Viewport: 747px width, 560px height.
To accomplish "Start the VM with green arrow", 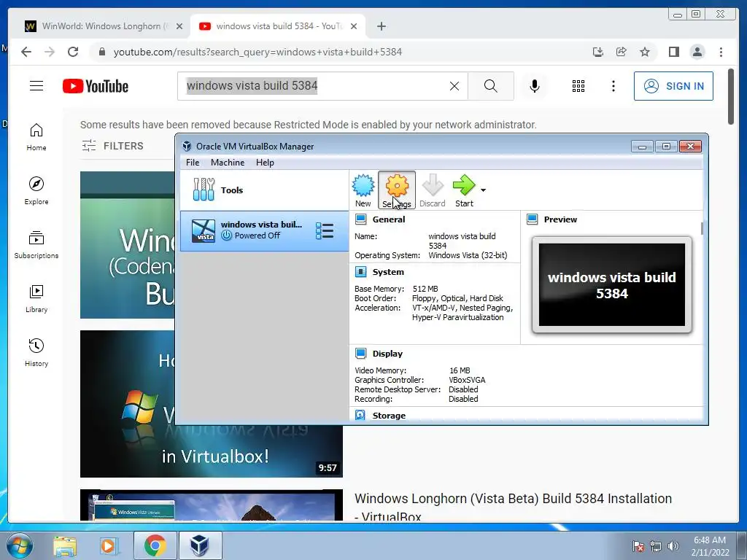I will 463,190.
